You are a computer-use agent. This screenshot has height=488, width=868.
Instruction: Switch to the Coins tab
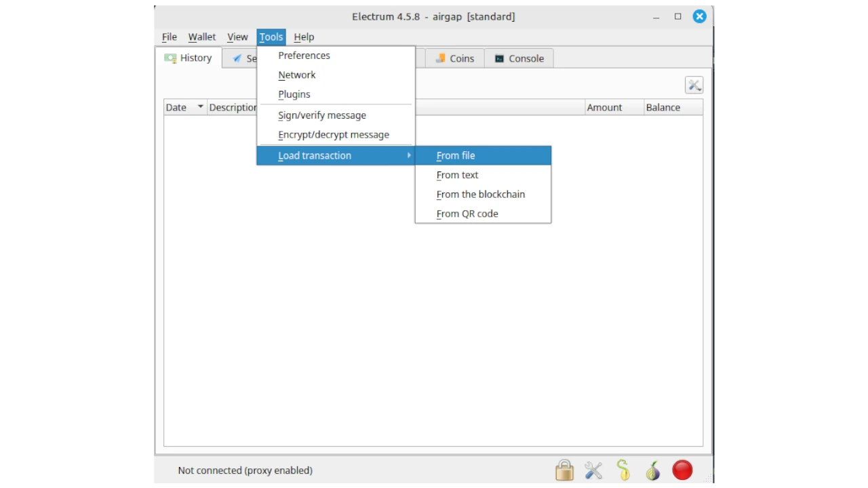coord(454,58)
